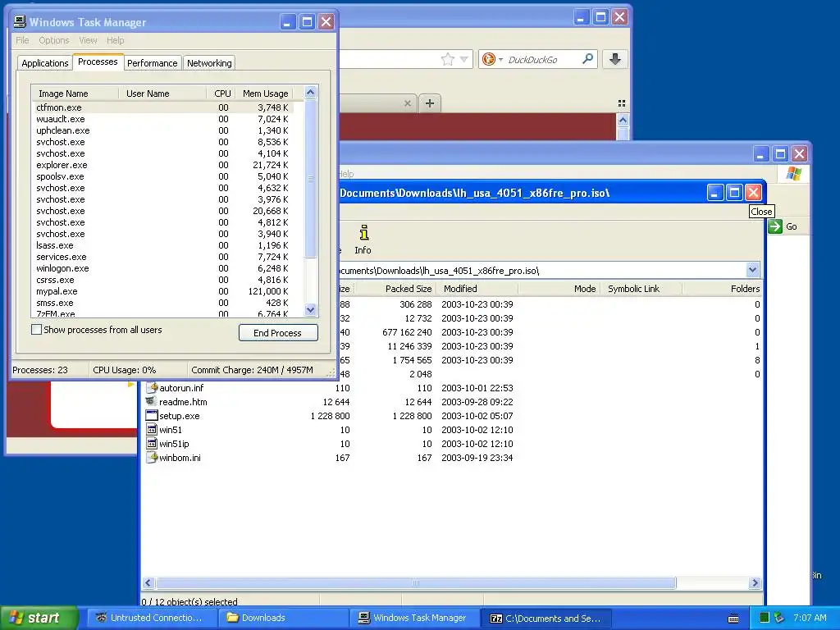Select the ctfmon.exe process row
The width and height of the screenshot is (840, 630).
pos(163,107)
